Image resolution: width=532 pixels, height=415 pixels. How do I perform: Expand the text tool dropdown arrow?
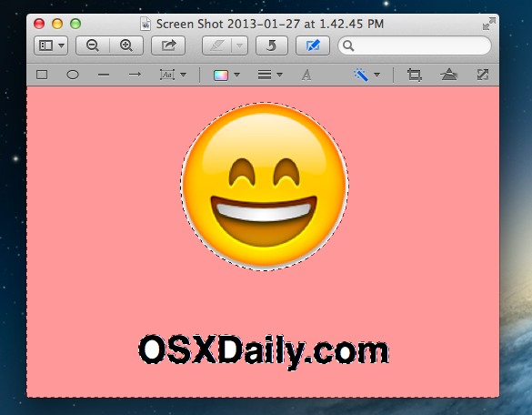coord(183,75)
